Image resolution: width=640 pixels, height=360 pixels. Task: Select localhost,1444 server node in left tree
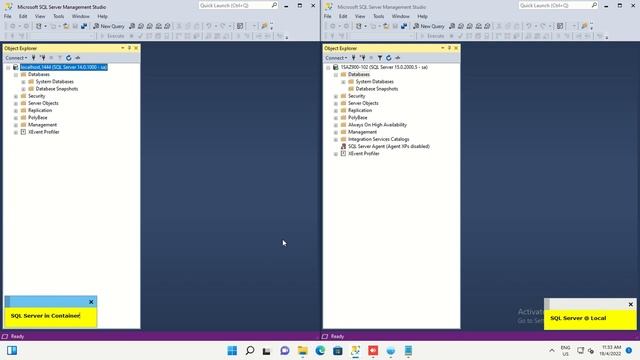64,67
